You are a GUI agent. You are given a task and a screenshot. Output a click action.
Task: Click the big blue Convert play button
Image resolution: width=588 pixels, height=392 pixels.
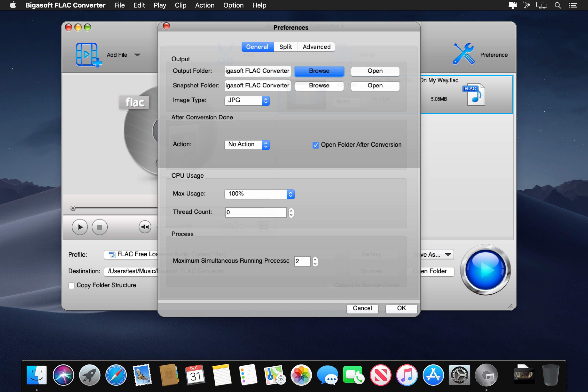(x=485, y=270)
